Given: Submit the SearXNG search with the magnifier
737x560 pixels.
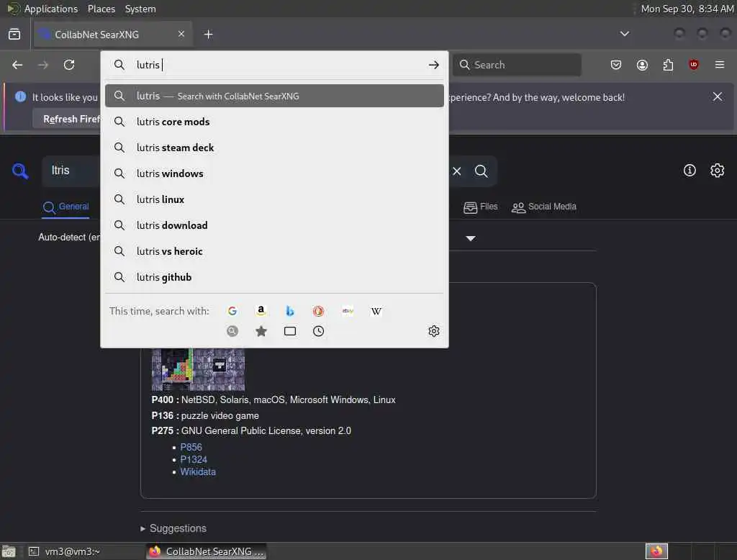Looking at the screenshot, I should click(481, 171).
